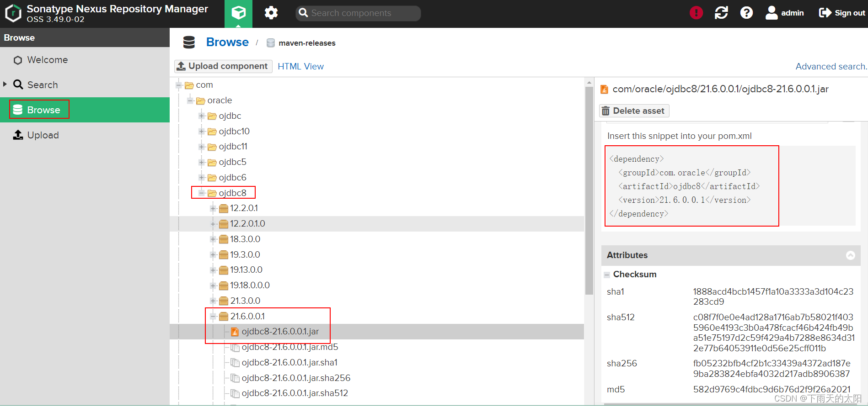This screenshot has height=407, width=868.
Task: Click the jar.sha1 file icon
Action: coord(235,363)
